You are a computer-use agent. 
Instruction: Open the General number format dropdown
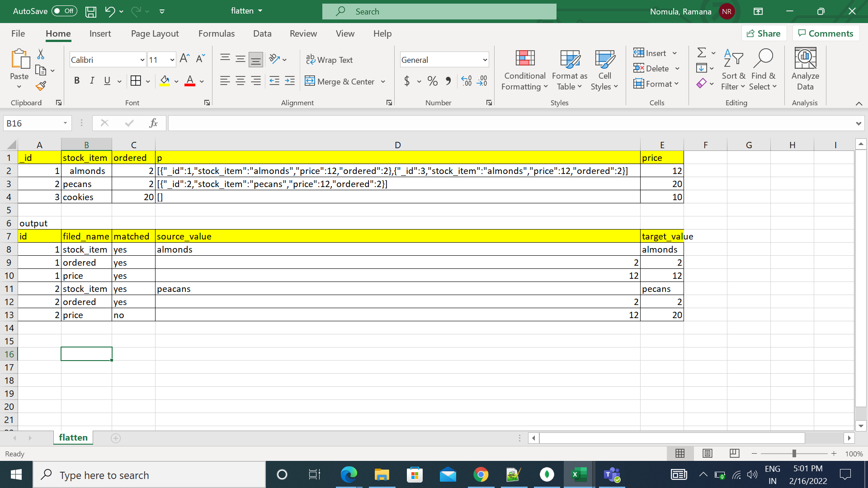click(485, 60)
